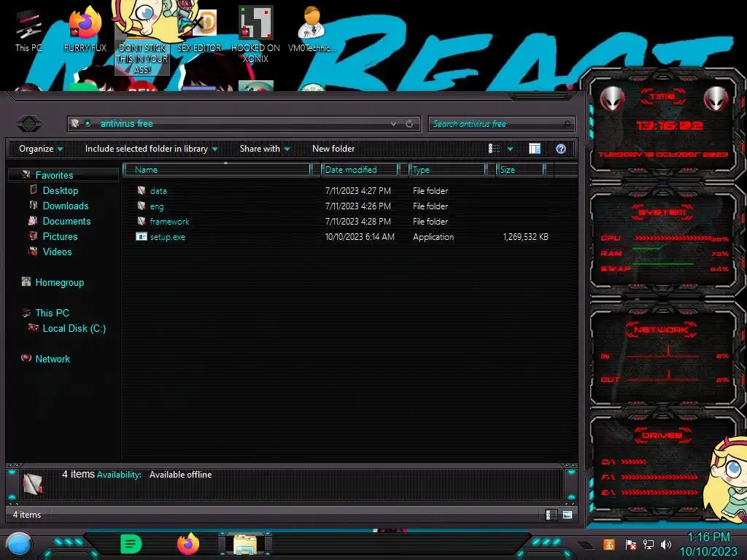Refresh the antivirus free folder
The height and width of the screenshot is (560, 747).
click(409, 124)
